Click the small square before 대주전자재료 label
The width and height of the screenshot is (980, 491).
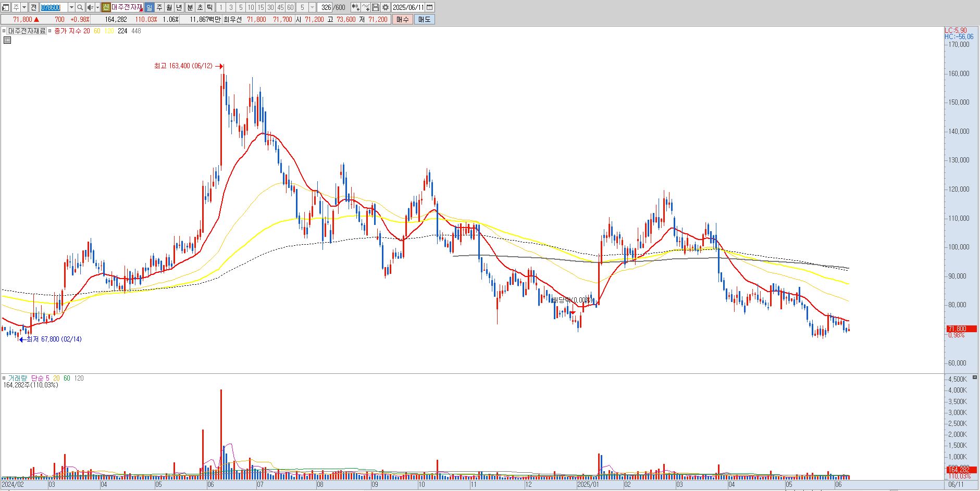click(x=4, y=31)
